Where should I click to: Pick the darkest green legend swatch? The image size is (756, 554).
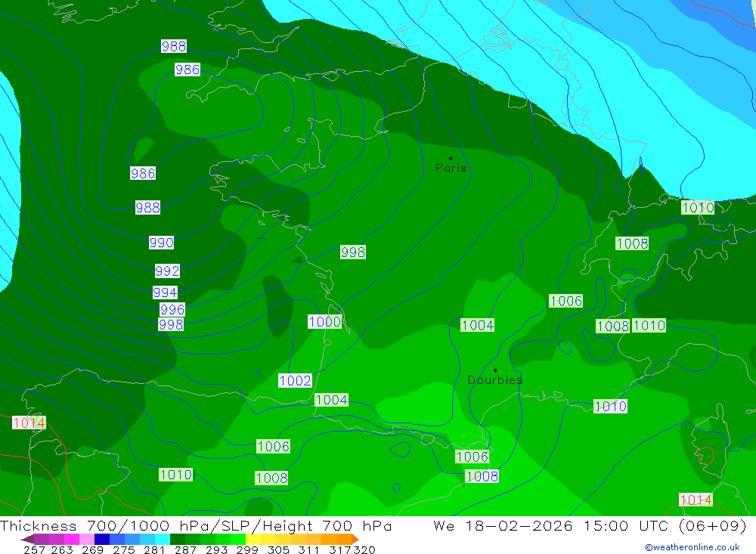pos(178,539)
